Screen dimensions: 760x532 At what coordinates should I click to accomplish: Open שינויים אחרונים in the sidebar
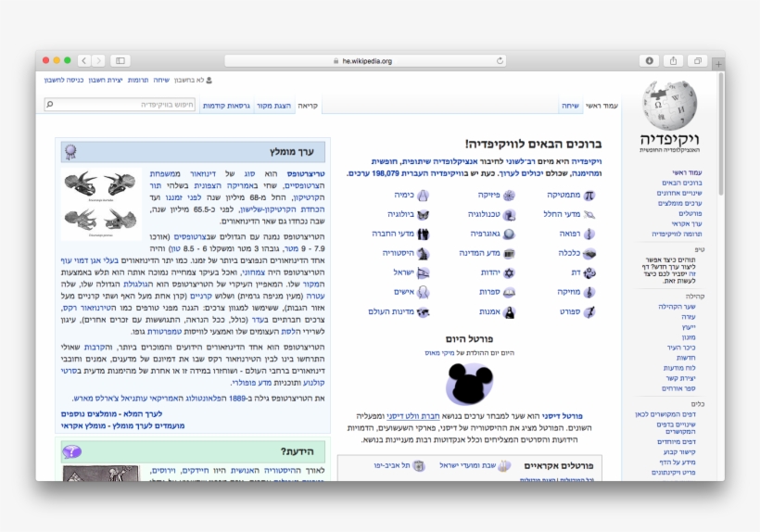(x=679, y=193)
